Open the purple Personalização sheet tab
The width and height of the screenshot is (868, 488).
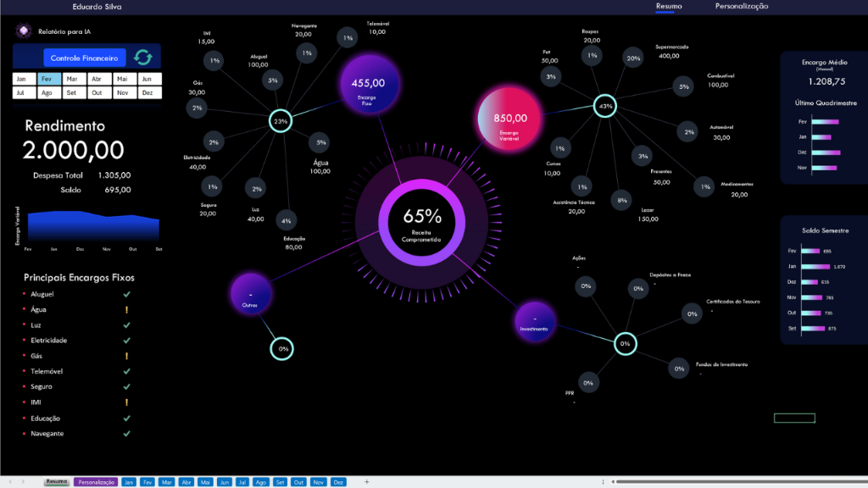(x=95, y=481)
